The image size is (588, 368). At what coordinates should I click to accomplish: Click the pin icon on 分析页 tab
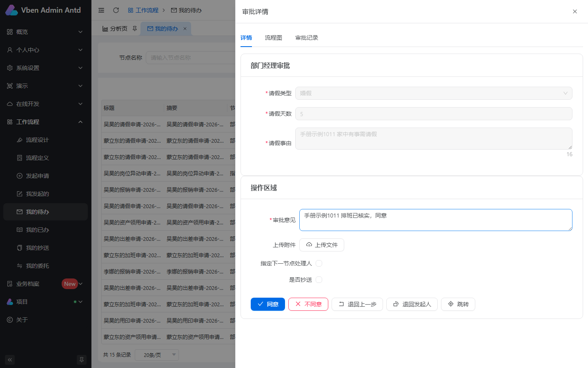tap(135, 29)
